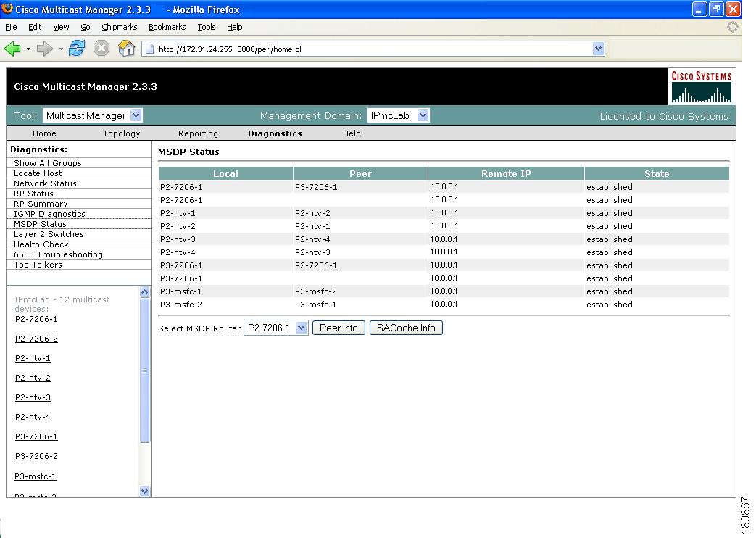Click the Remote IP column header
The image size is (756, 538).
coord(506,174)
